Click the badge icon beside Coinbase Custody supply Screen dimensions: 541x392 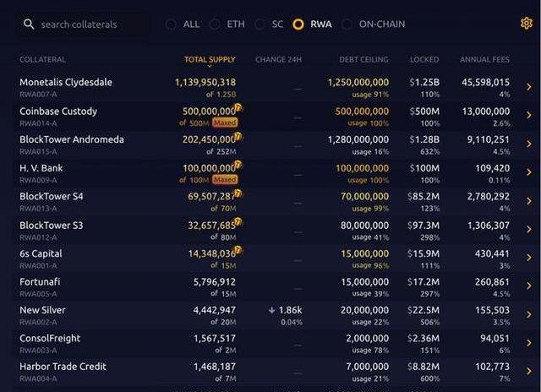(239, 109)
